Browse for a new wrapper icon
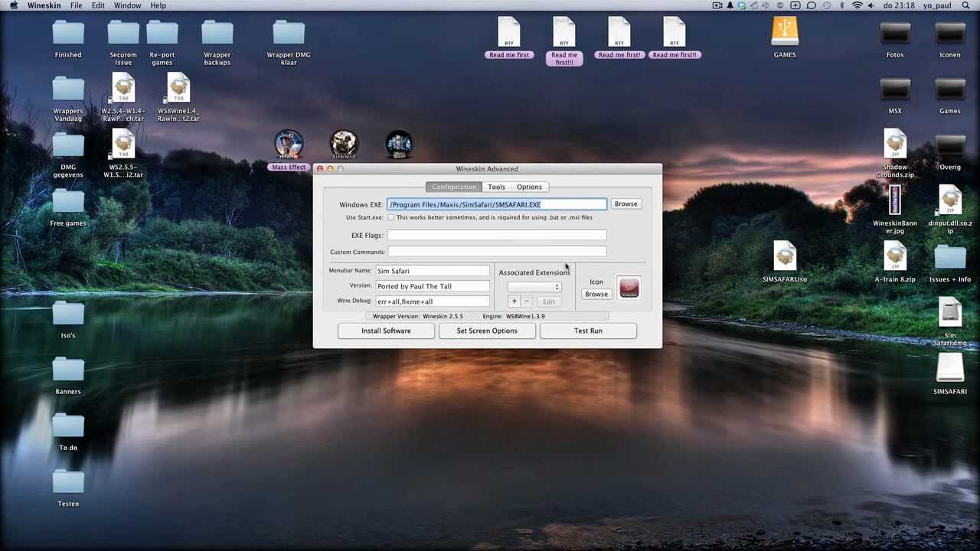This screenshot has height=551, width=980. pyautogui.click(x=596, y=294)
